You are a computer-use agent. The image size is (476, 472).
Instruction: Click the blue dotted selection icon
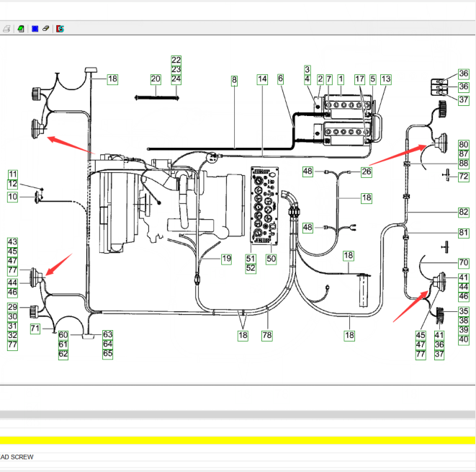(34, 29)
